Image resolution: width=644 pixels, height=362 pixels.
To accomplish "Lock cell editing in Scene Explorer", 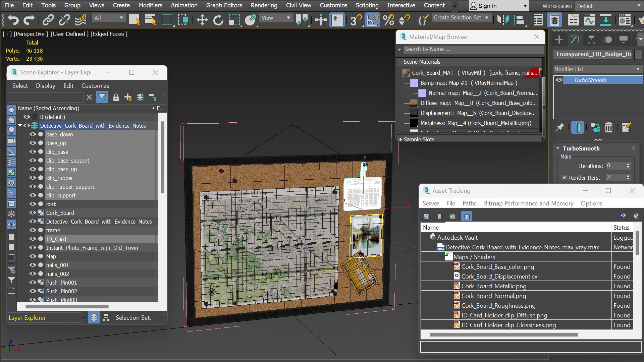I will tap(116, 97).
